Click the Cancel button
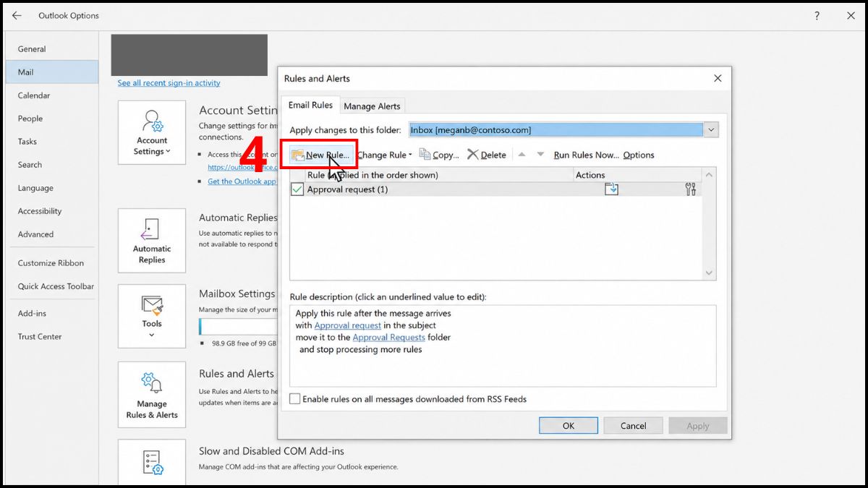This screenshot has height=488, width=868. 633,426
